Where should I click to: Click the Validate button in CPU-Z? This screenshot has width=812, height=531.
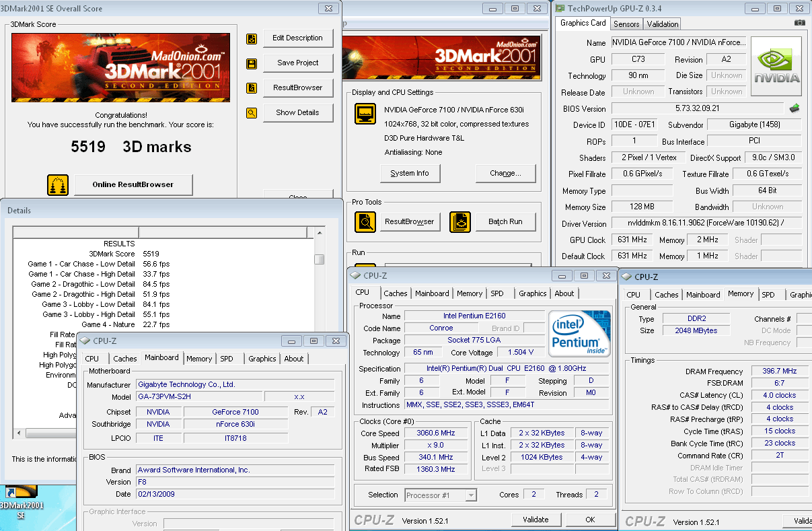point(536,520)
